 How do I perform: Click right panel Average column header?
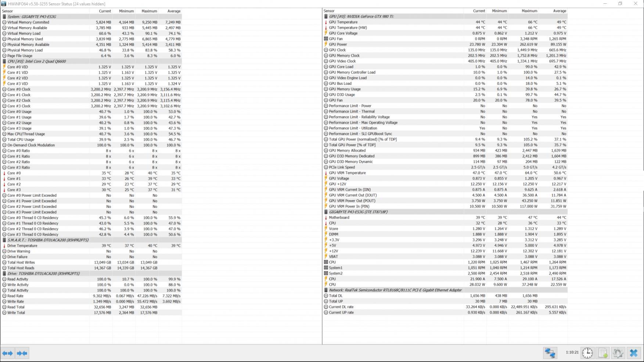pyautogui.click(x=553, y=11)
